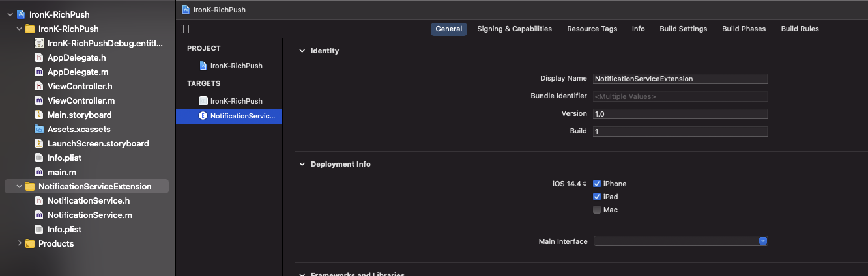Open the Main Interface dropdown arrow
The height and width of the screenshot is (276, 868).
tap(763, 241)
